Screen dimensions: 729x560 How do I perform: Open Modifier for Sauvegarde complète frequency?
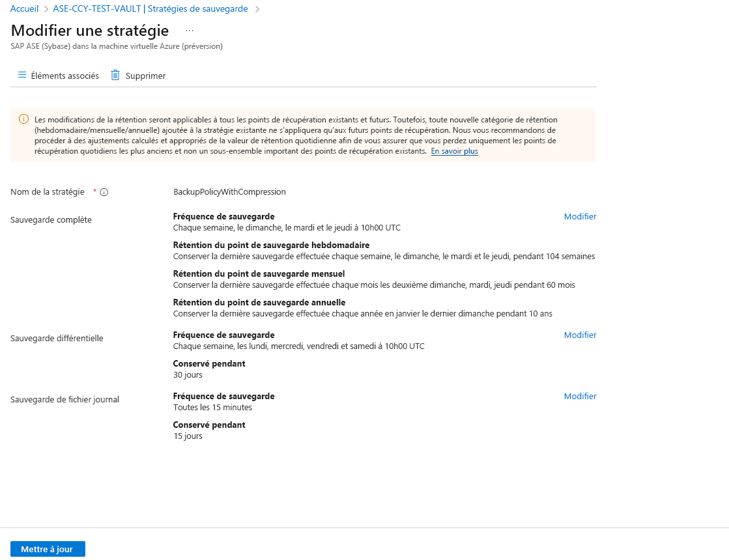(580, 216)
